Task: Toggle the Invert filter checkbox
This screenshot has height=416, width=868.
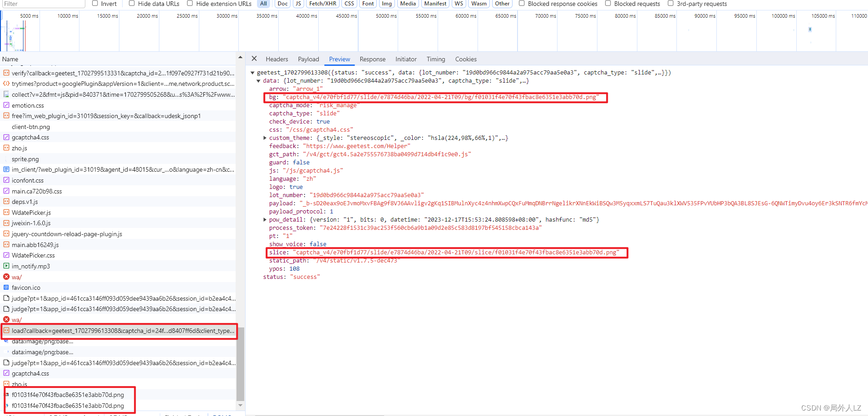Action: [95, 3]
